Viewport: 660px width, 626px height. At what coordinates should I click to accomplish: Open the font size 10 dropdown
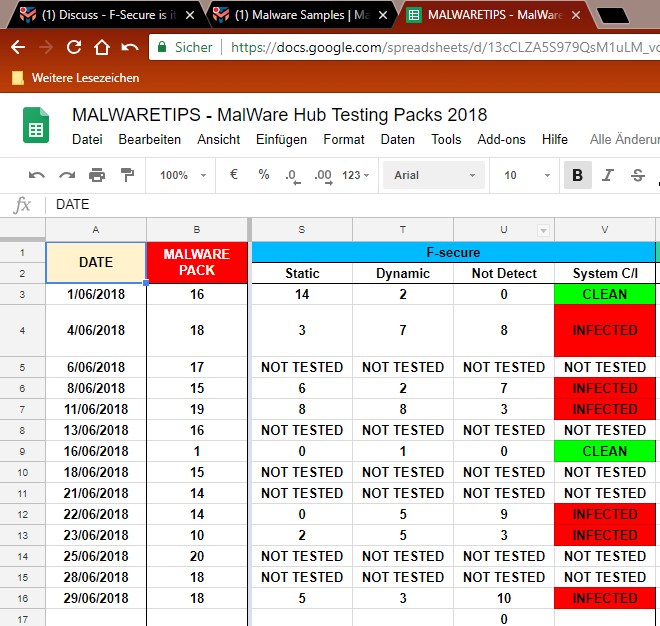522,175
